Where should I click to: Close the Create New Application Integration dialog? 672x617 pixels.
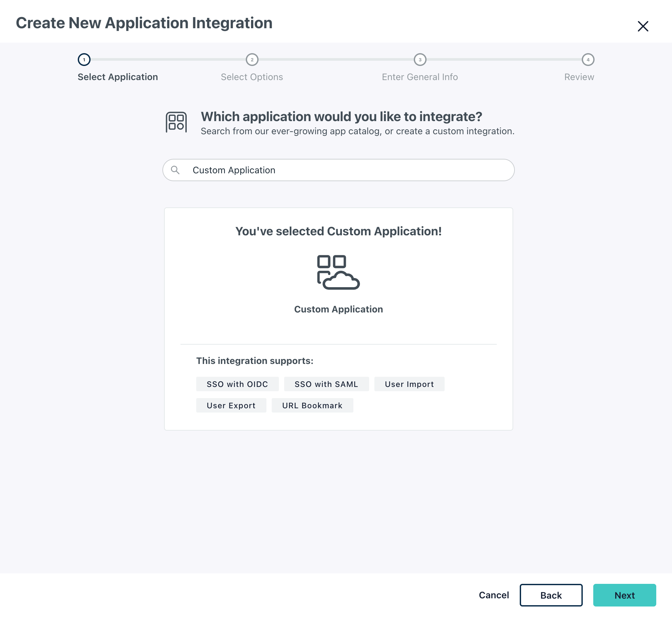[643, 26]
